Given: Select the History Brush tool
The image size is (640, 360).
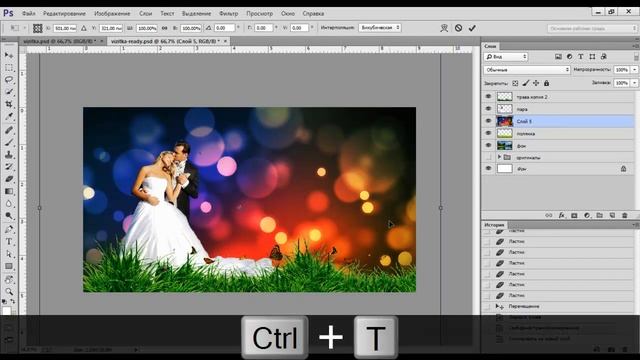Looking at the screenshot, I should point(9,167).
